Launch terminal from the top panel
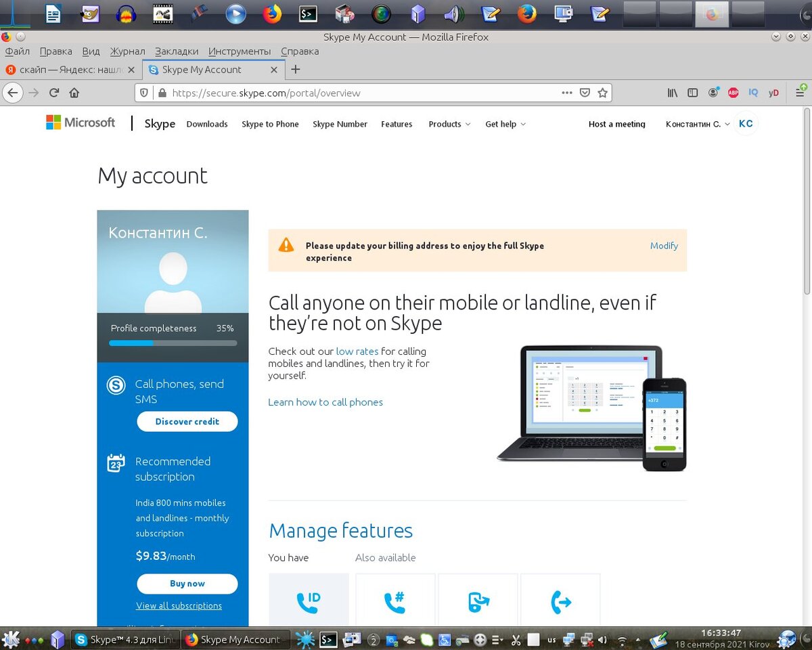Viewport: 812px width, 650px height. [309, 14]
